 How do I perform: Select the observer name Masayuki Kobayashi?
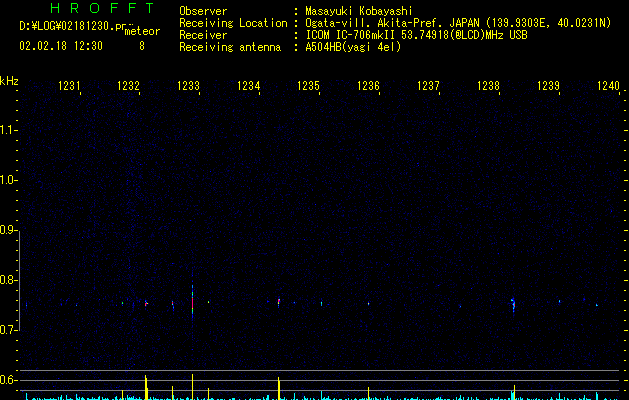[359, 11]
